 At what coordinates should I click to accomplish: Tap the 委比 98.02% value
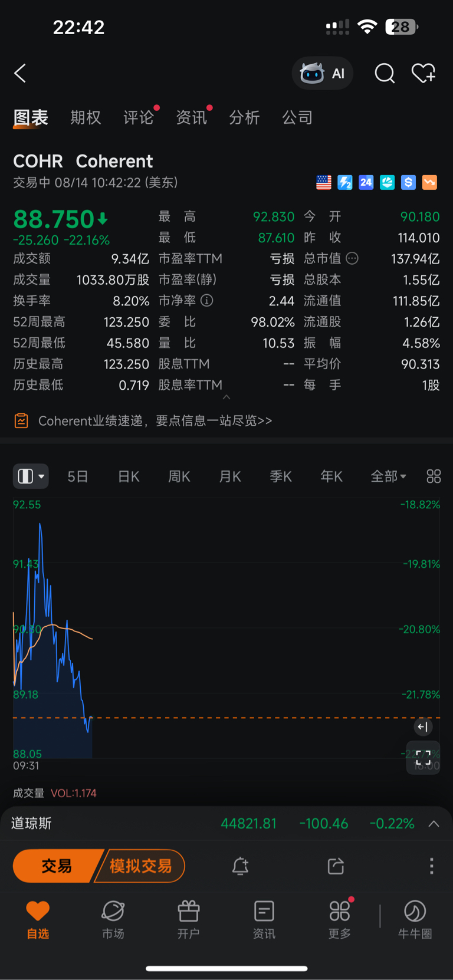pyautogui.click(x=273, y=322)
